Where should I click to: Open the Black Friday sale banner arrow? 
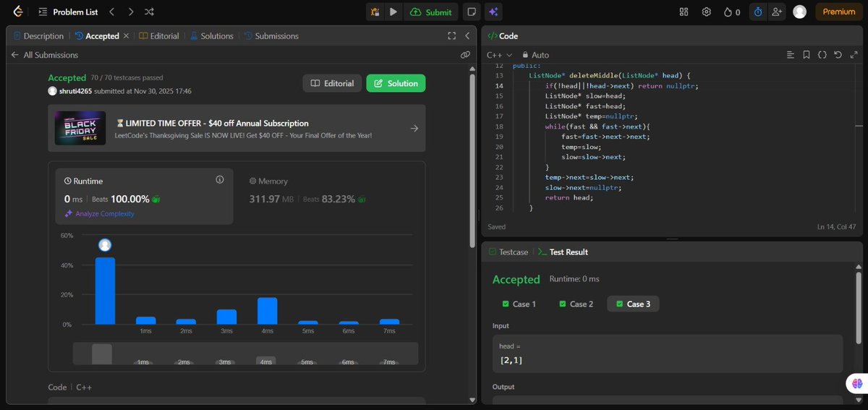point(414,128)
